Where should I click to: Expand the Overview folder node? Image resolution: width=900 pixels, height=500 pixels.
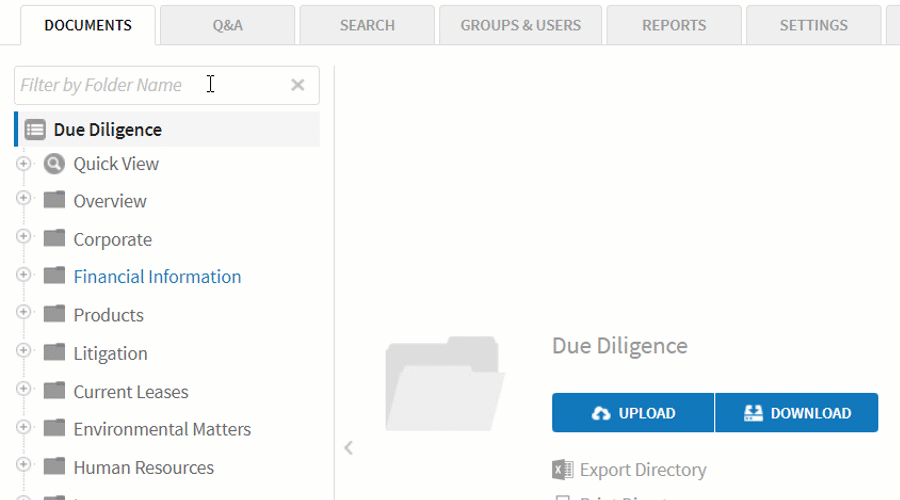pos(24,199)
